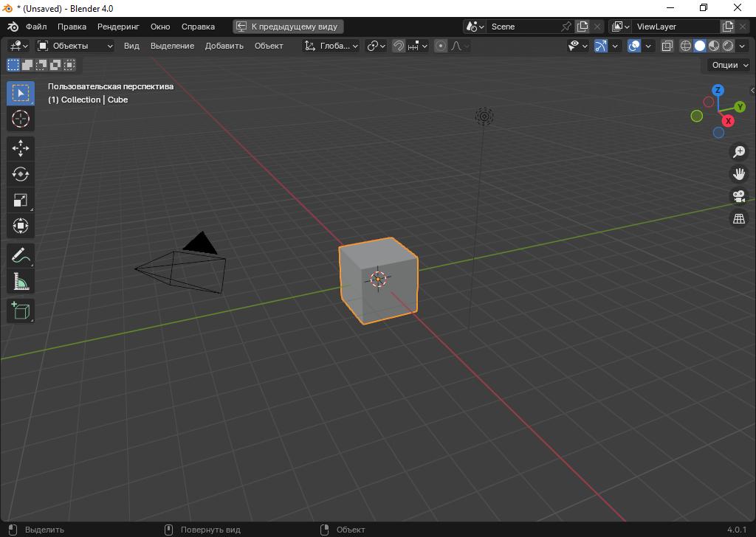Choose the Add Cube tool
Screen dimensions: 756x537
pyautogui.click(x=21, y=311)
